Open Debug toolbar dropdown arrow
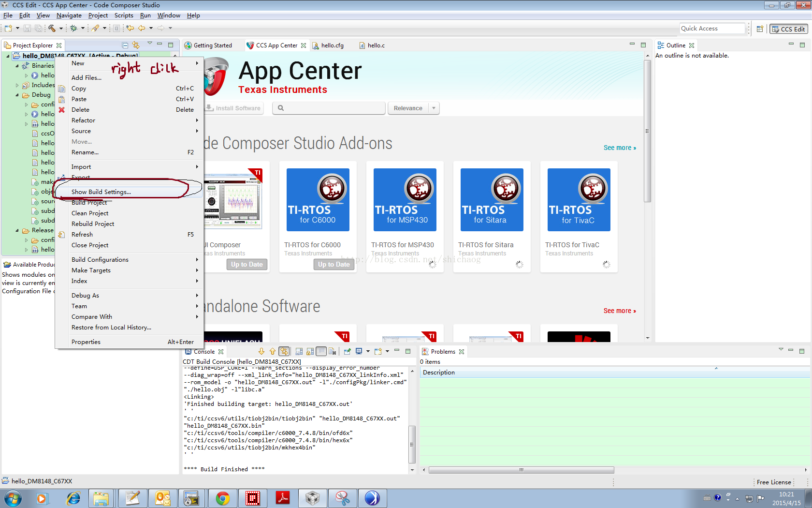This screenshot has width=812, height=508. coord(83,28)
